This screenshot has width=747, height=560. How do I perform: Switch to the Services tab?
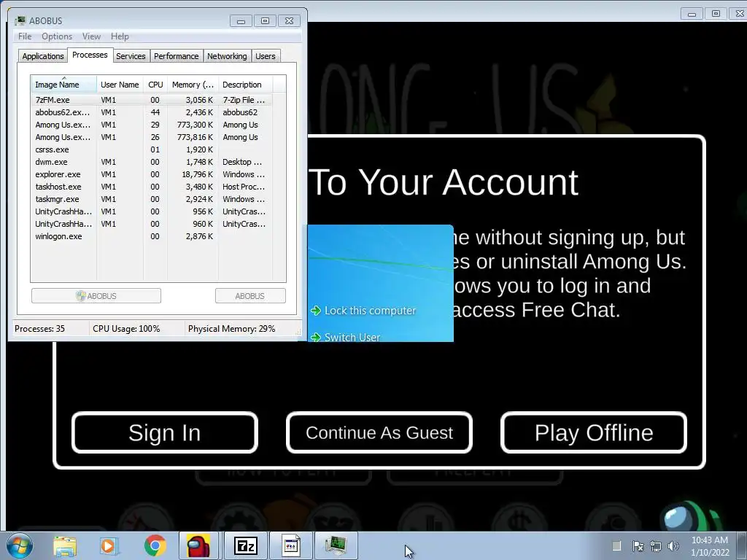[x=131, y=56]
